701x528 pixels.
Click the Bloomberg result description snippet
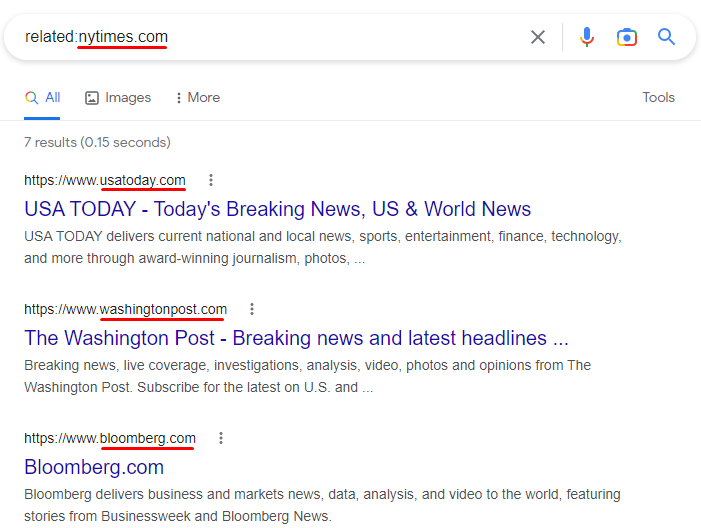(x=322, y=505)
